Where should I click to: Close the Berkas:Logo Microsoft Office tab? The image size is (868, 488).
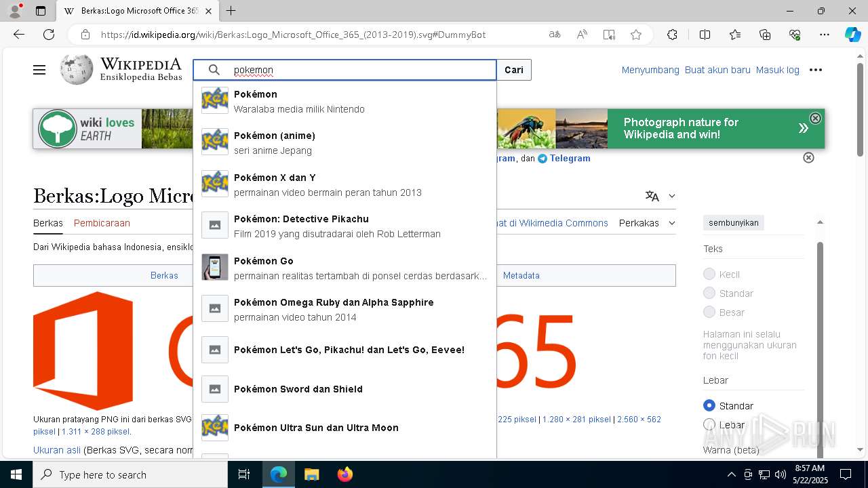pyautogui.click(x=208, y=11)
